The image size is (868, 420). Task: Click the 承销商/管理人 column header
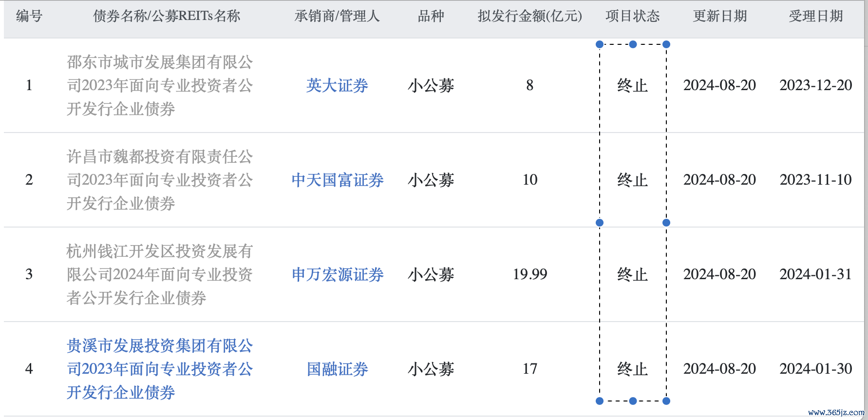pos(337,17)
